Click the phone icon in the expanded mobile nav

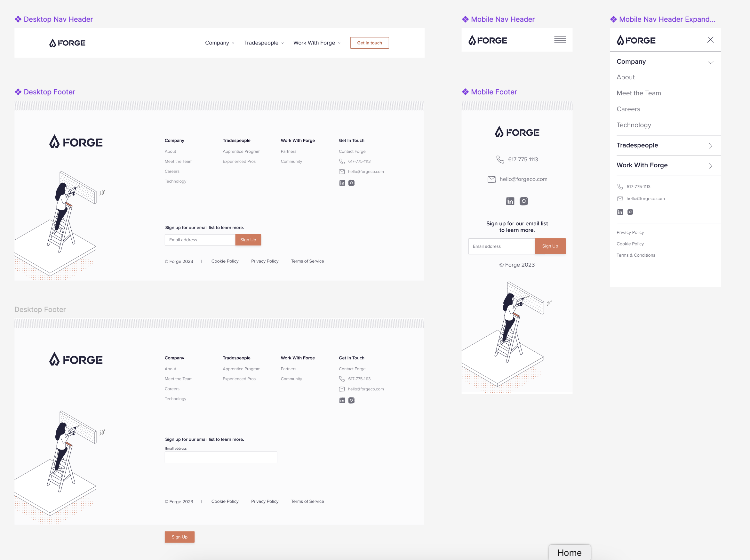tap(620, 186)
